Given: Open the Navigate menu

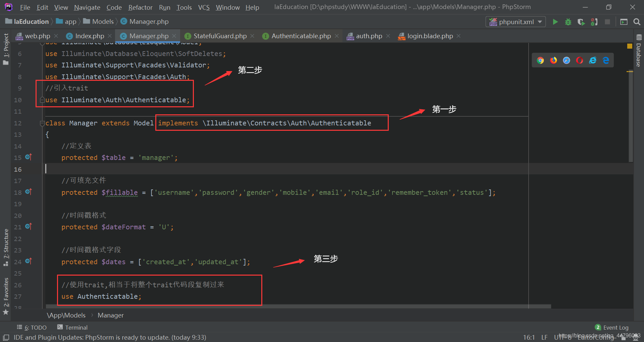Looking at the screenshot, I should 87,7.
